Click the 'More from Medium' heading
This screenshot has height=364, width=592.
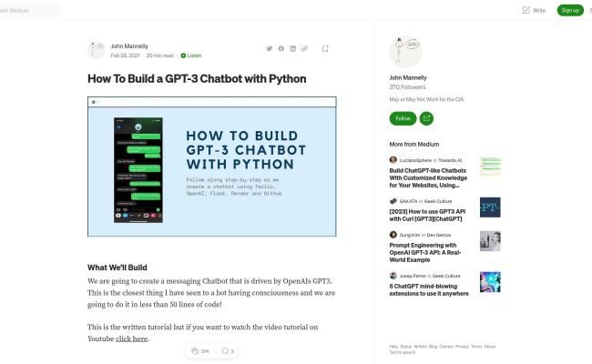(x=413, y=144)
